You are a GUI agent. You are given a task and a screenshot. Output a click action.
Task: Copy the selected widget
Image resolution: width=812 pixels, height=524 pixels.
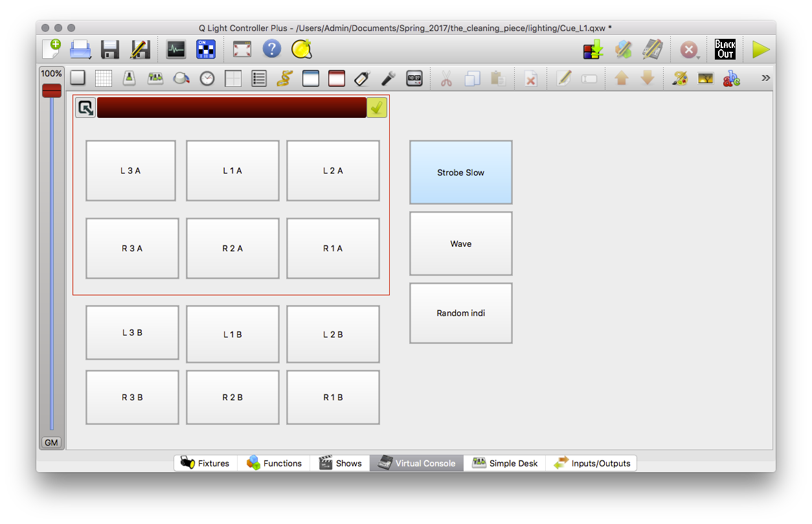pyautogui.click(x=472, y=78)
